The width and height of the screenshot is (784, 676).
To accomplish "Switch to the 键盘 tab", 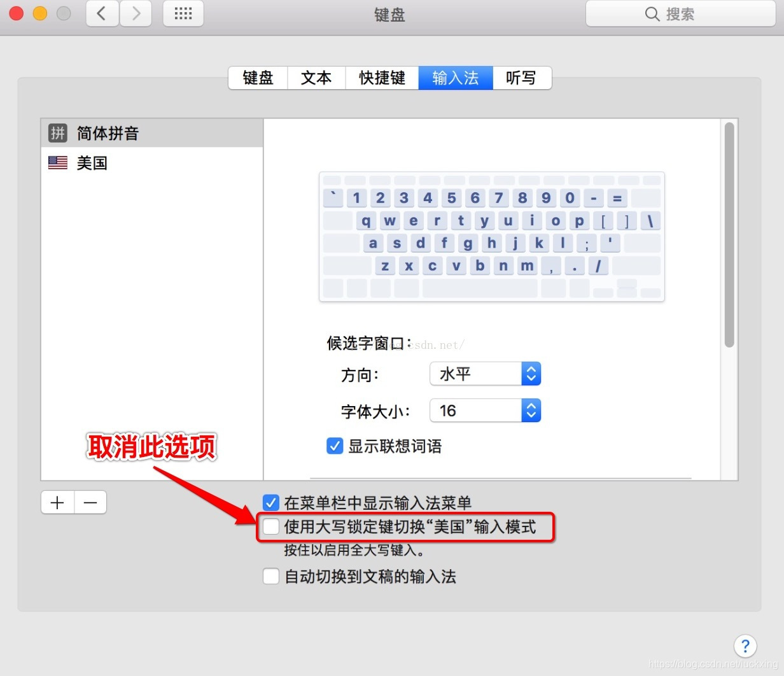I will (258, 78).
